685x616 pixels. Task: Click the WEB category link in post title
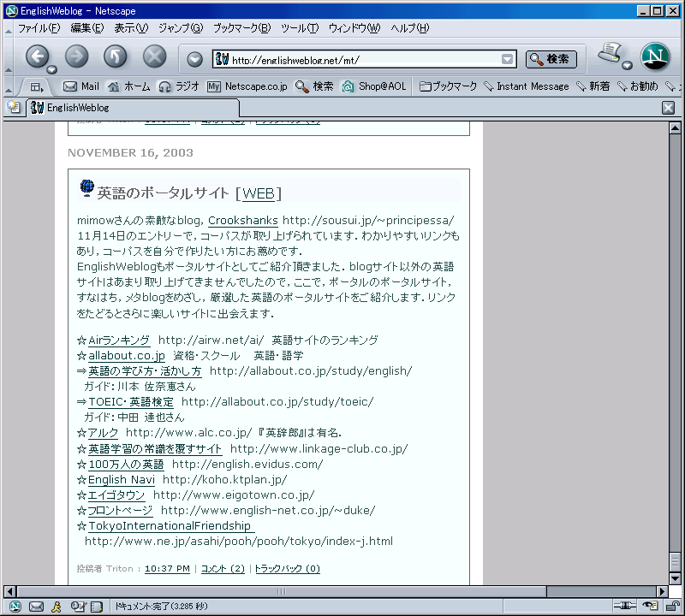(x=259, y=193)
